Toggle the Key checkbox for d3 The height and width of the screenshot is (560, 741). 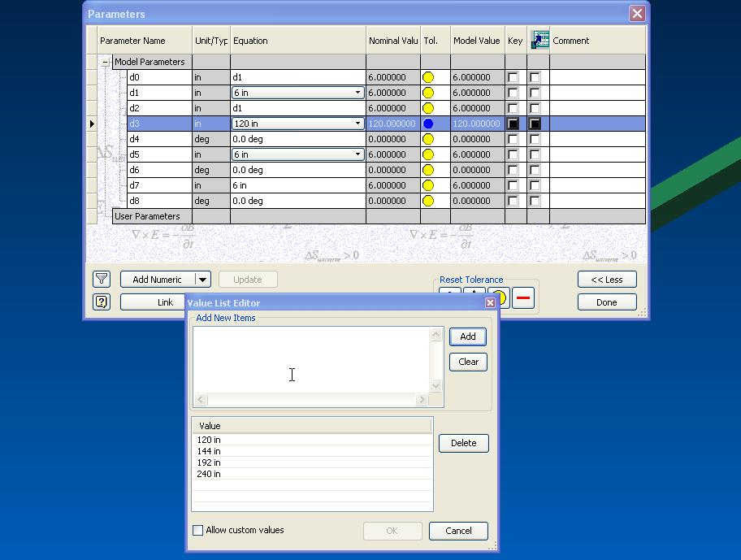pyautogui.click(x=514, y=123)
